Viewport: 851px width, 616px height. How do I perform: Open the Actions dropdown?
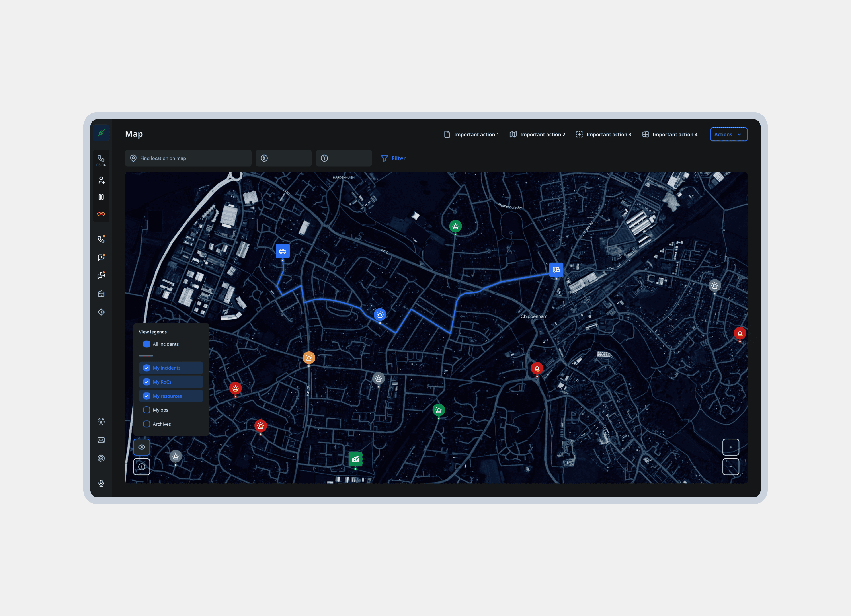(x=728, y=134)
